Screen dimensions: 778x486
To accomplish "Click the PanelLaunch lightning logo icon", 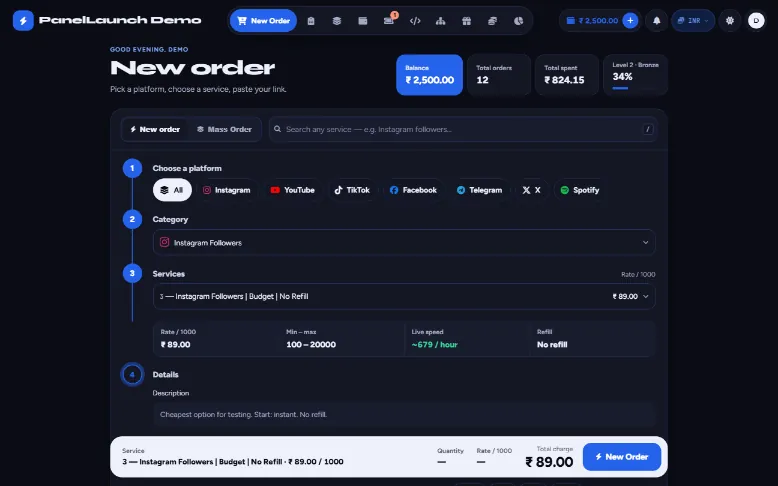I will (x=23, y=20).
